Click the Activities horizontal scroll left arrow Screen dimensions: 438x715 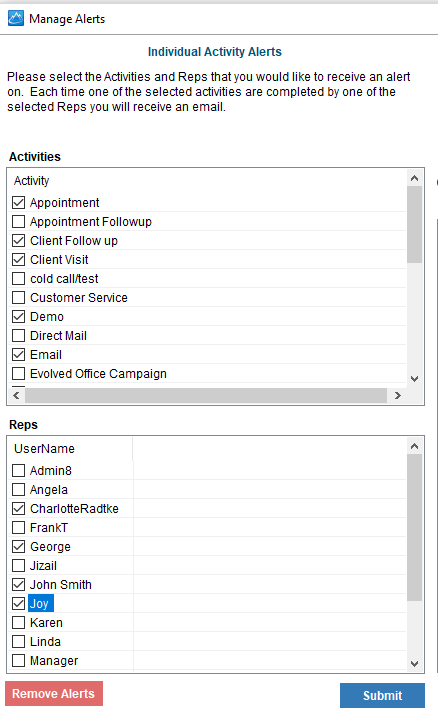17,395
